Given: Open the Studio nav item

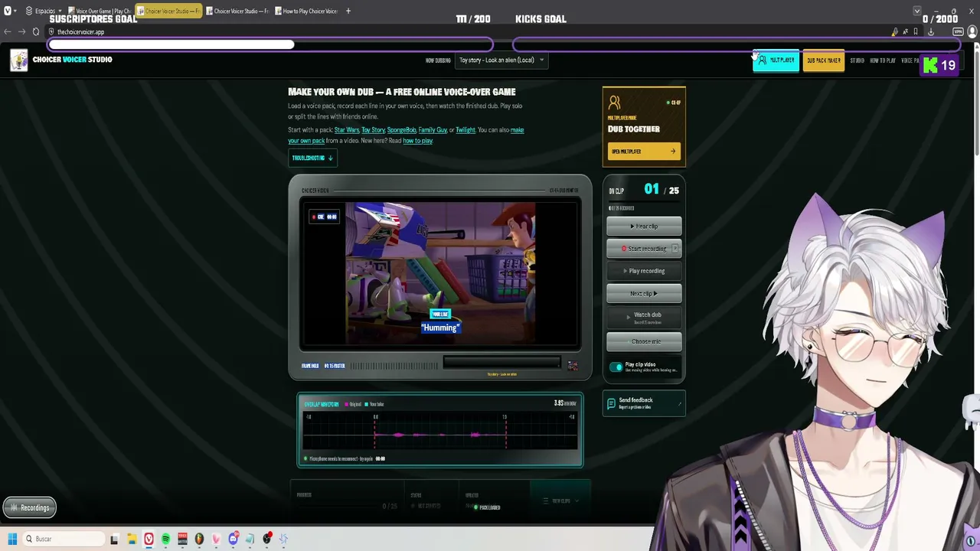Looking at the screenshot, I should click(x=857, y=60).
